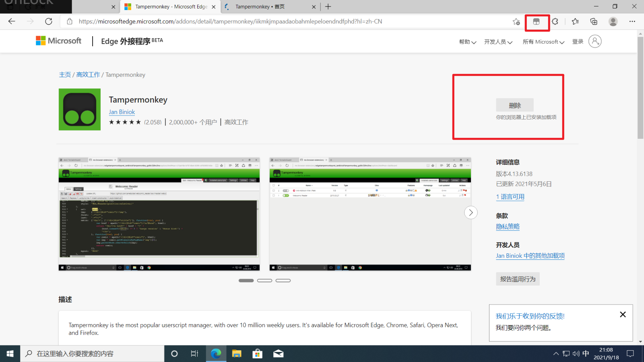Screen dimensions: 644x362
Task: Open the notification center icon
Action: (630, 354)
